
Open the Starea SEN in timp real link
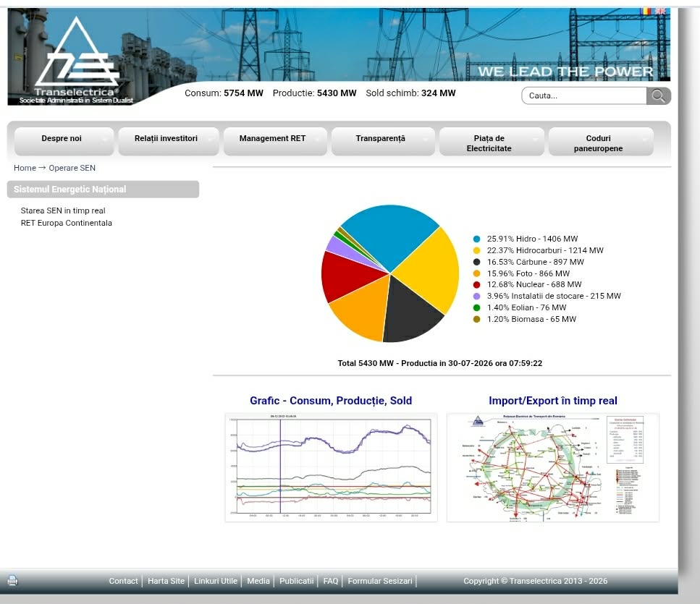63,210
